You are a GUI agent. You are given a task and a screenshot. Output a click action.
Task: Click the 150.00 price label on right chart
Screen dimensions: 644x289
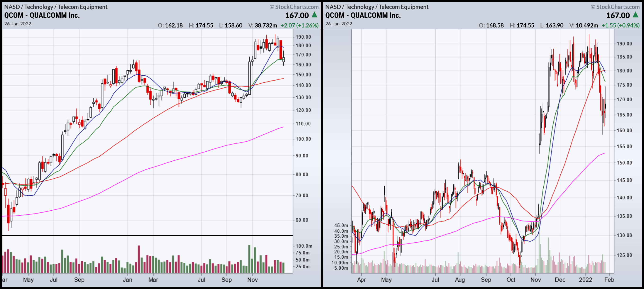624,163
